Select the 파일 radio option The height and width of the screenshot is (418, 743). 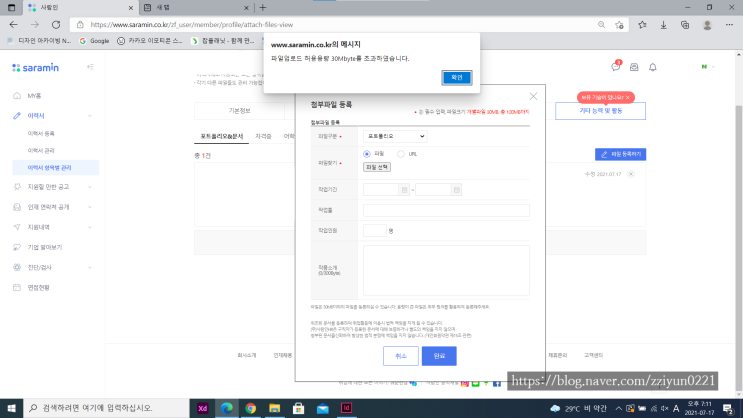pos(367,154)
